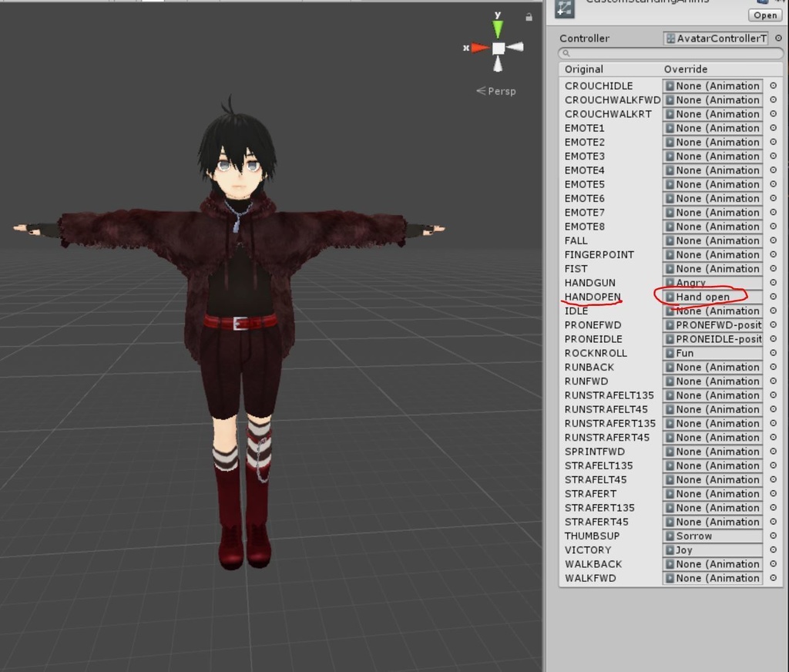Screen dimensions: 789x672
Task: Select the HANDOPEN original clip row
Action: [593, 297]
